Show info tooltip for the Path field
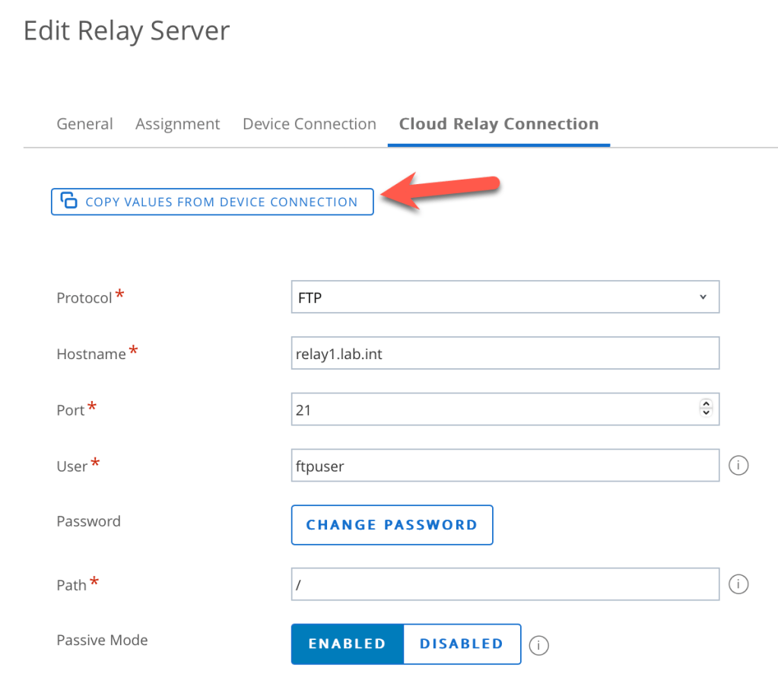778x700 pixels. [x=738, y=584]
